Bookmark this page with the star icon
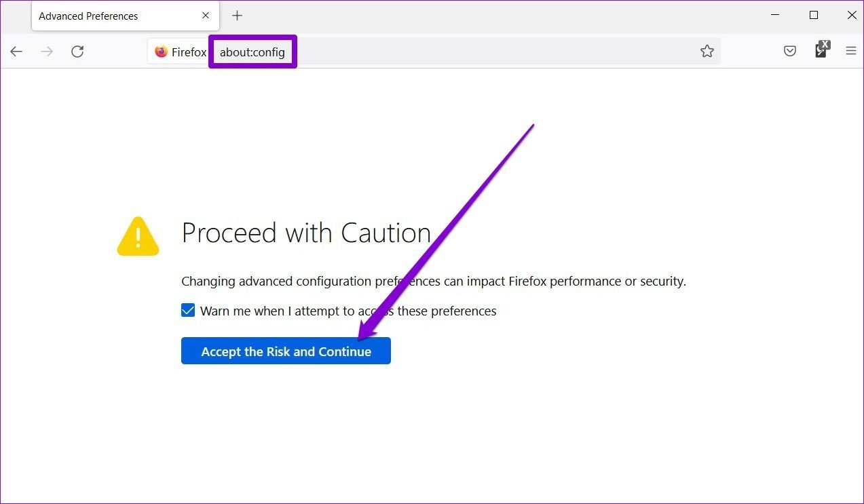The width and height of the screenshot is (864, 504). [x=707, y=52]
